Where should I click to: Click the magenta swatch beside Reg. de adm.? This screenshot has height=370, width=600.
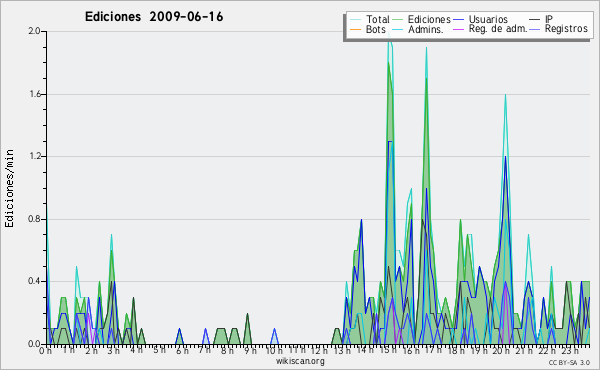(458, 29)
